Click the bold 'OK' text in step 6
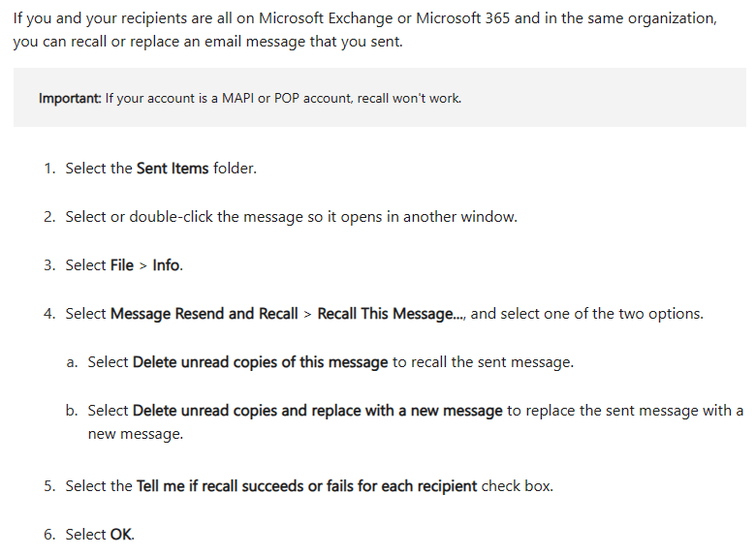Viewport: 756px width, 556px height. 121,535
